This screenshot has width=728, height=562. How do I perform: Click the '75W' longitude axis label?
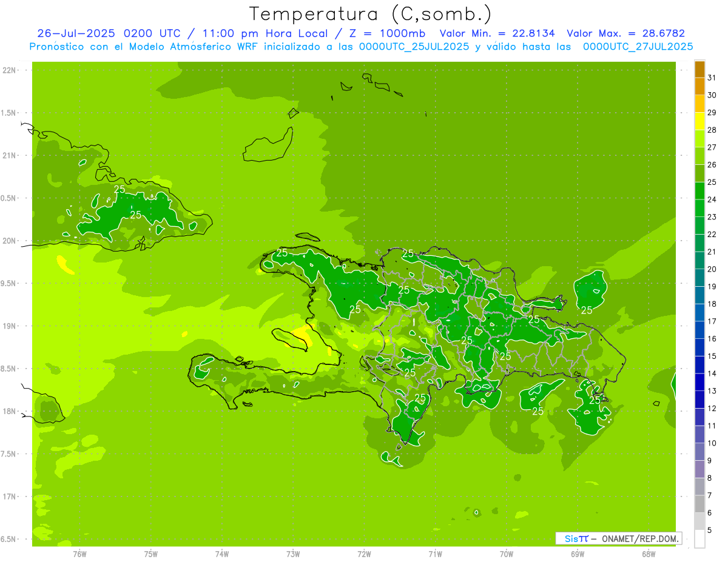[x=151, y=554]
